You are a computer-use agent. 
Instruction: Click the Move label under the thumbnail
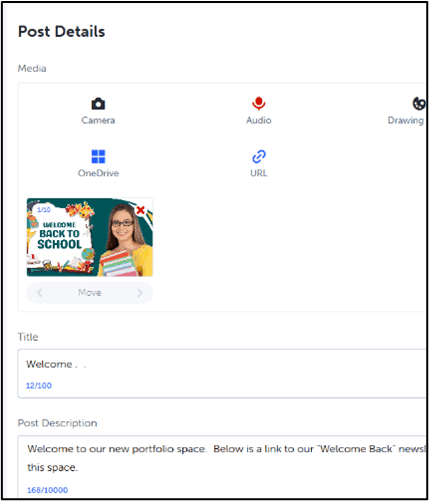click(x=90, y=293)
